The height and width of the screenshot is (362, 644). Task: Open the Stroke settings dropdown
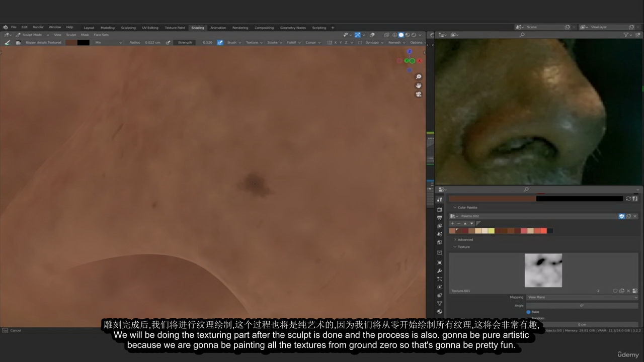click(274, 43)
